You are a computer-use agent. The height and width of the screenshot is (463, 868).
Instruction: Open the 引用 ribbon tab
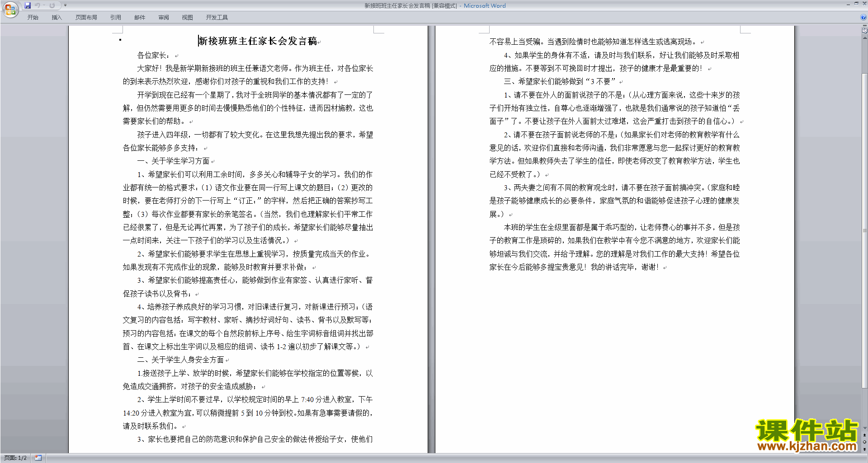click(x=116, y=17)
